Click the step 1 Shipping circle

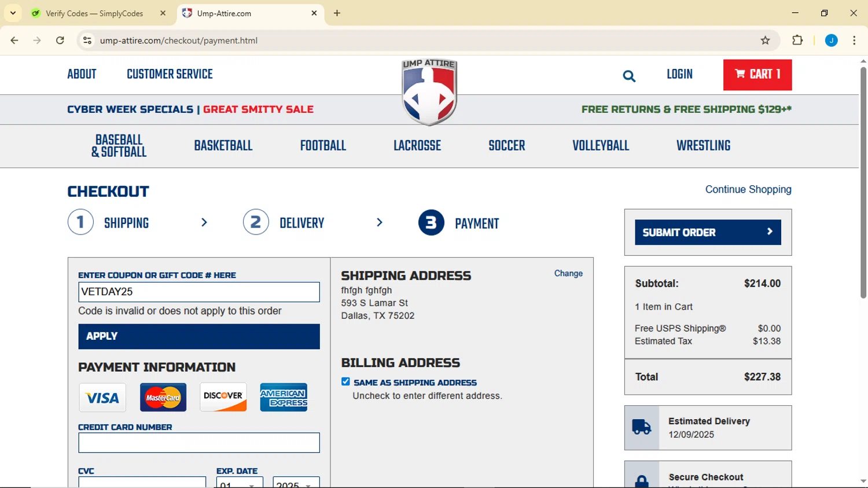click(x=80, y=222)
